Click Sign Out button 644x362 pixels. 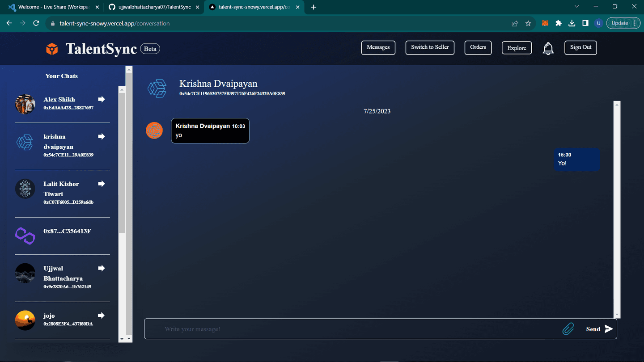tap(580, 47)
